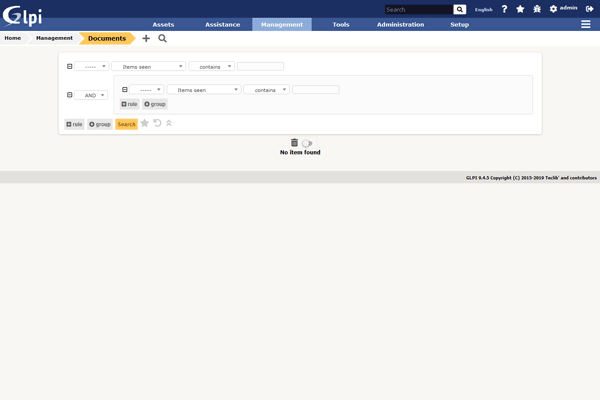
Task: Click the yellow Search button
Action: pyautogui.click(x=126, y=124)
